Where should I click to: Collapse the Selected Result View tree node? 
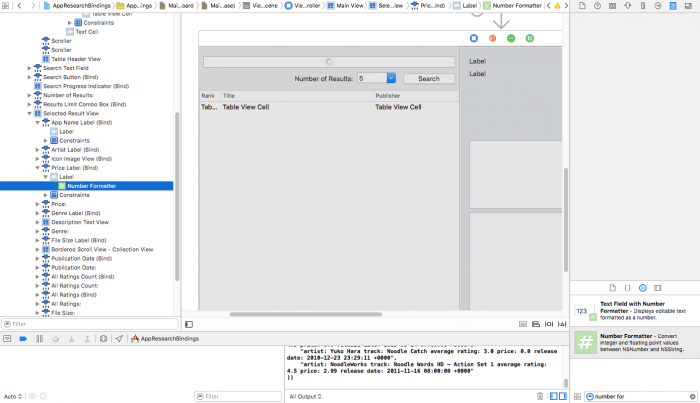coord(30,113)
